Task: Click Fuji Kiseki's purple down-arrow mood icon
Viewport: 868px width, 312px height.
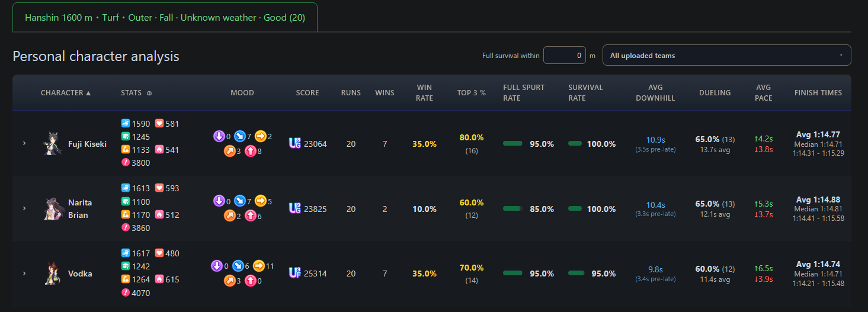Action: [x=219, y=137]
